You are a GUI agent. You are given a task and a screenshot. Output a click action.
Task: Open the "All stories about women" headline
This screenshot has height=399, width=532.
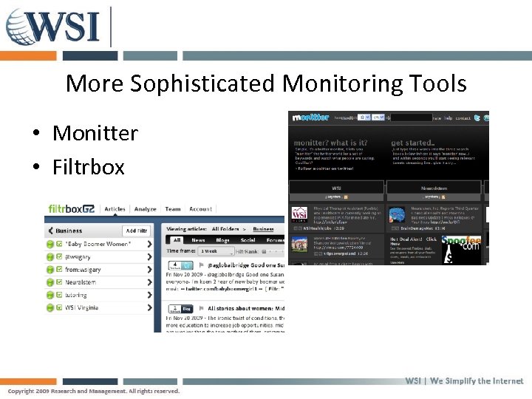click(x=246, y=308)
